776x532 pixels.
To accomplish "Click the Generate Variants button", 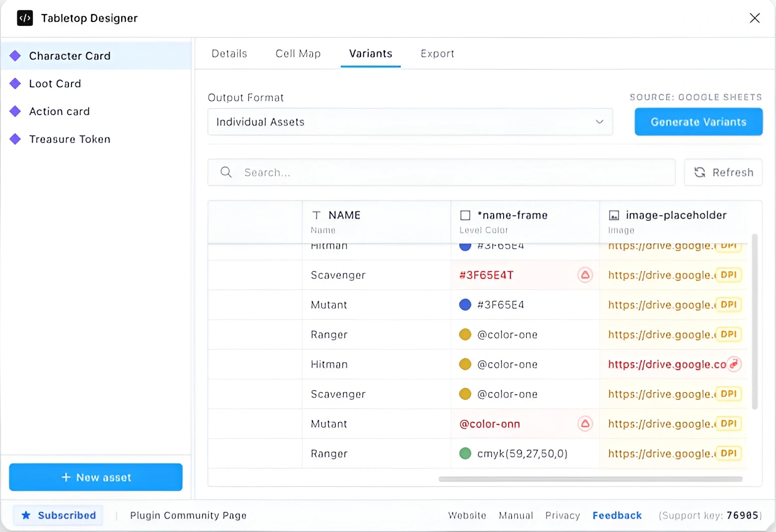I will (x=698, y=122).
